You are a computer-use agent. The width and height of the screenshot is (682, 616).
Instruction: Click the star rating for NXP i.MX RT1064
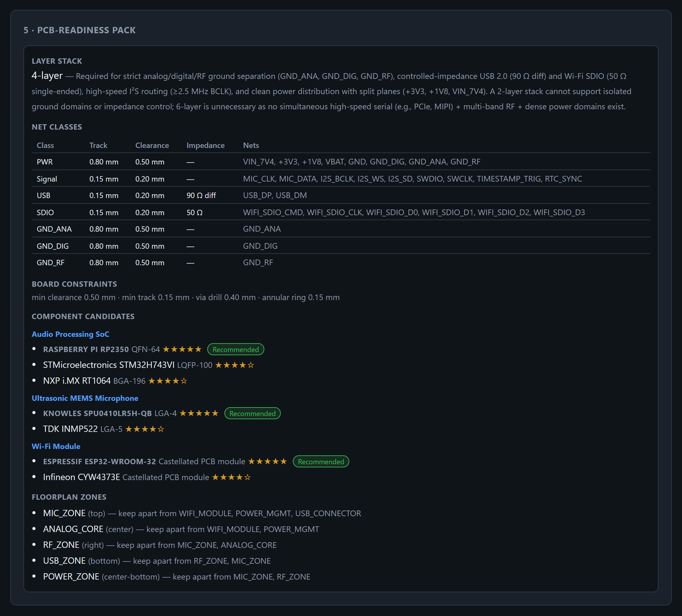coord(167,381)
